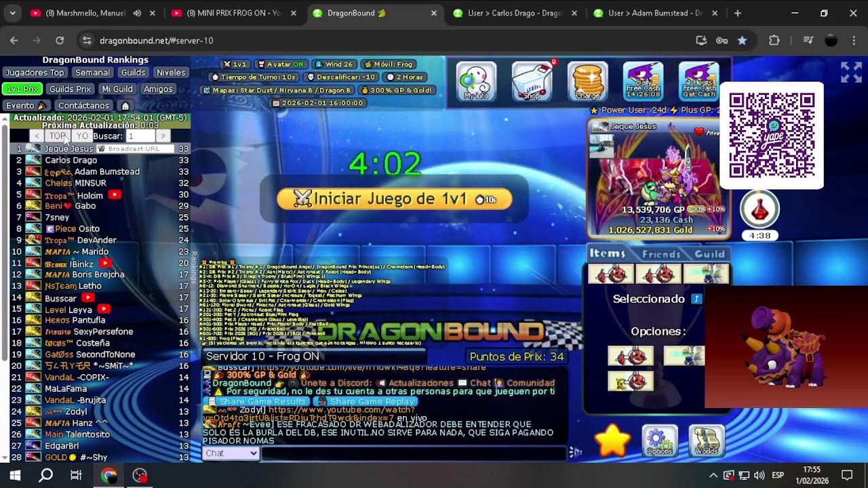Click the YouTube icon beside Holcim
868x488 pixels.
tap(114, 195)
